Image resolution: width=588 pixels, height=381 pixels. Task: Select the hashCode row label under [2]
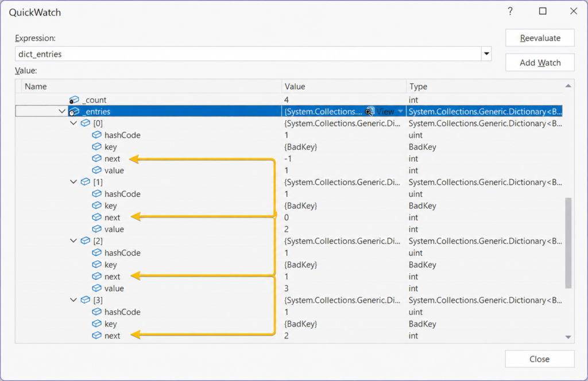(x=122, y=252)
